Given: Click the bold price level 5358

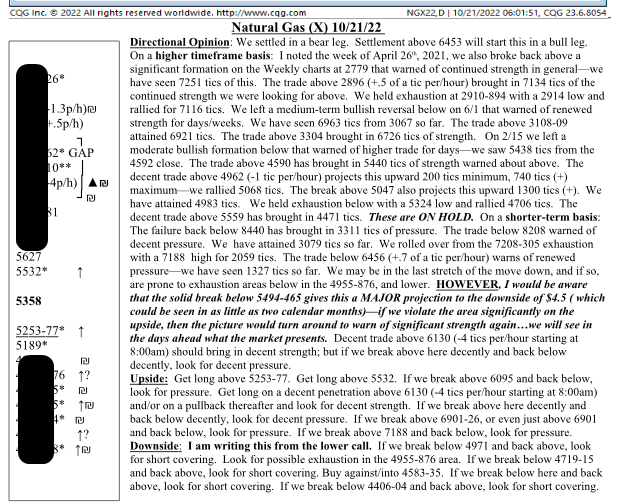Looking at the screenshot, I should click(28, 301).
